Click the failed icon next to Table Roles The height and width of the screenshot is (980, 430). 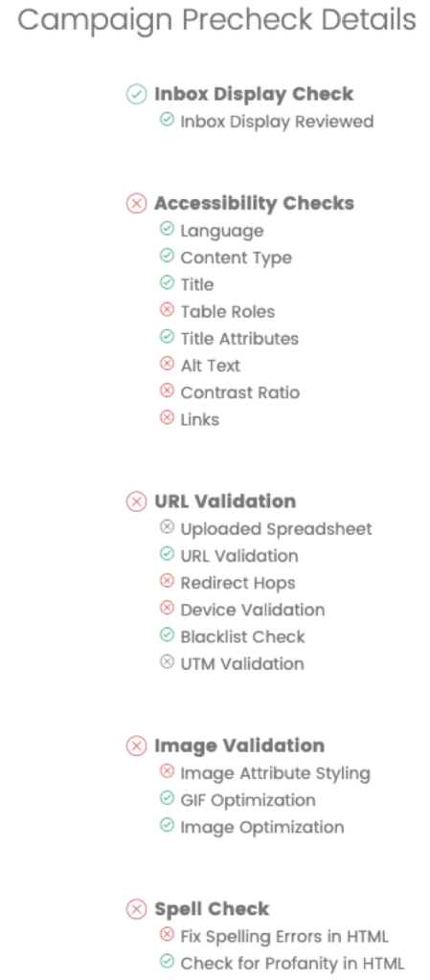click(167, 310)
